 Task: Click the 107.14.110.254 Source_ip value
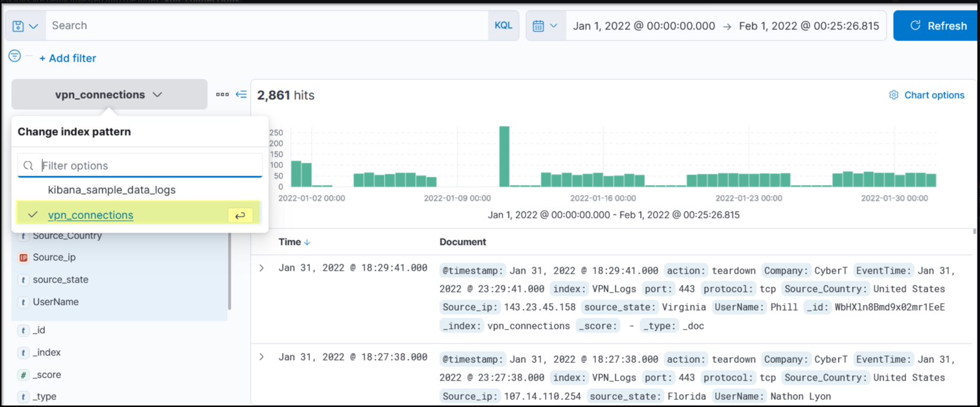(542, 396)
